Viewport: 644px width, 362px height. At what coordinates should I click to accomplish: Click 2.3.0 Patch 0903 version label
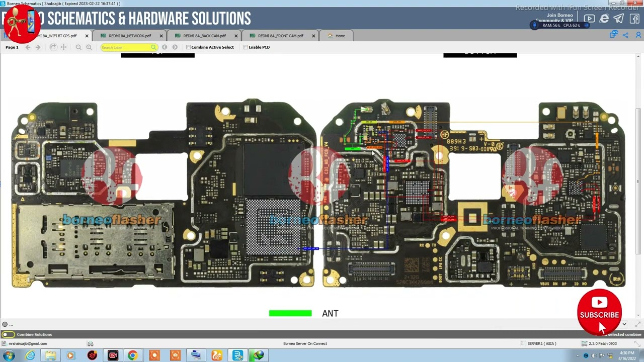[x=603, y=343]
